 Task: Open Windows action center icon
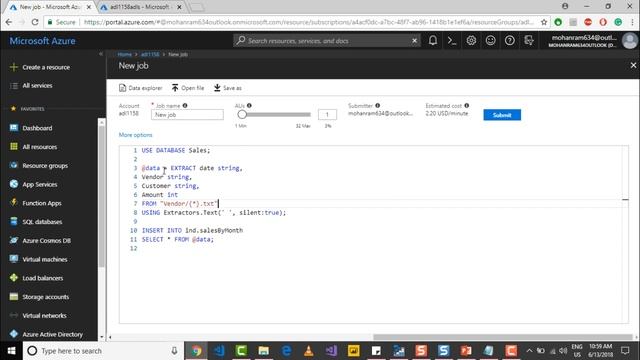(x=625, y=351)
